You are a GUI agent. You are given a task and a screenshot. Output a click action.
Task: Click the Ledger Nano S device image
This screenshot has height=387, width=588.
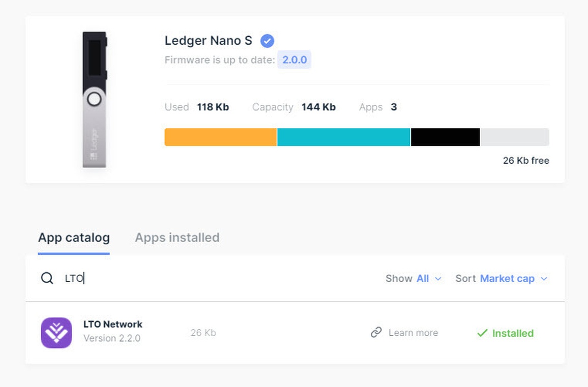pyautogui.click(x=95, y=99)
